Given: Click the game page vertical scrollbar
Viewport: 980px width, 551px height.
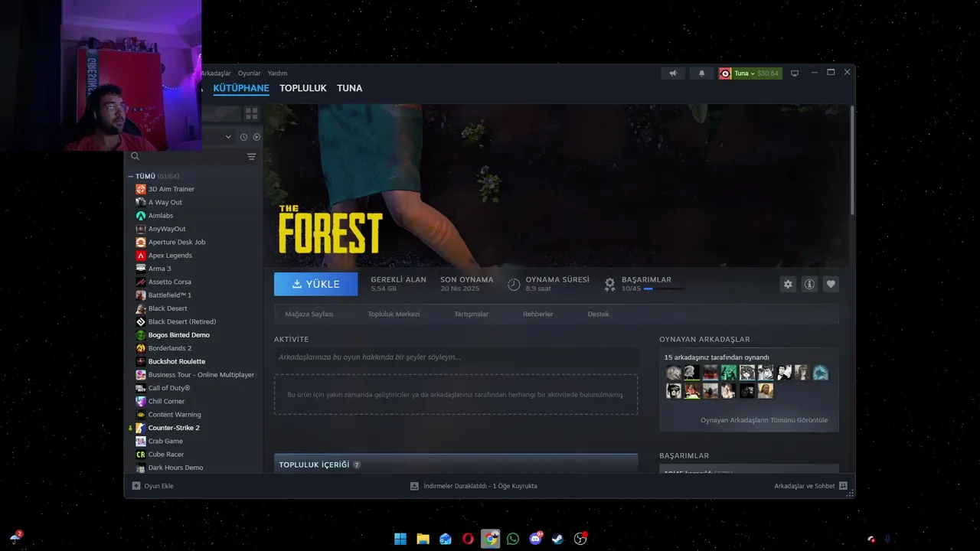Looking at the screenshot, I should (851, 161).
